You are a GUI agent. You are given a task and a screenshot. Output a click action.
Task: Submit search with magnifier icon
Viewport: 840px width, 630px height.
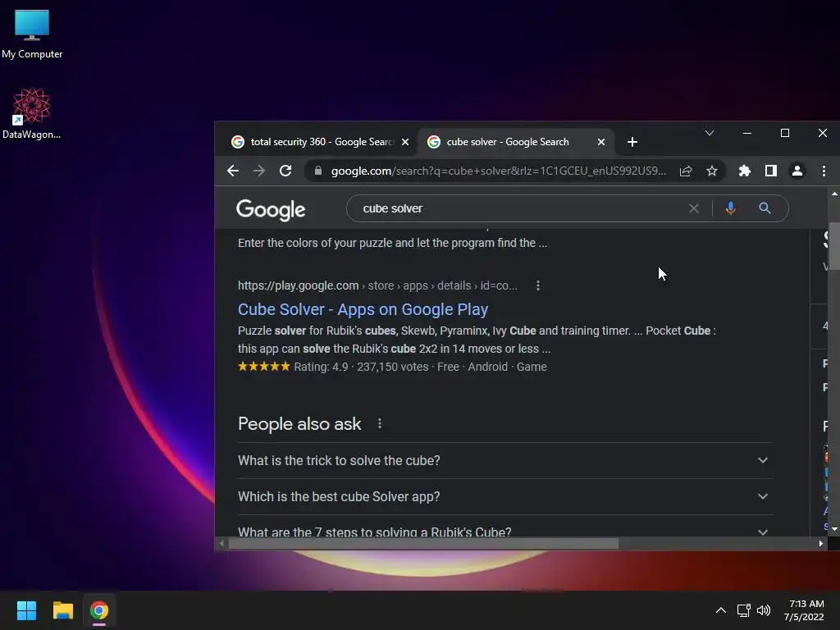[765, 208]
